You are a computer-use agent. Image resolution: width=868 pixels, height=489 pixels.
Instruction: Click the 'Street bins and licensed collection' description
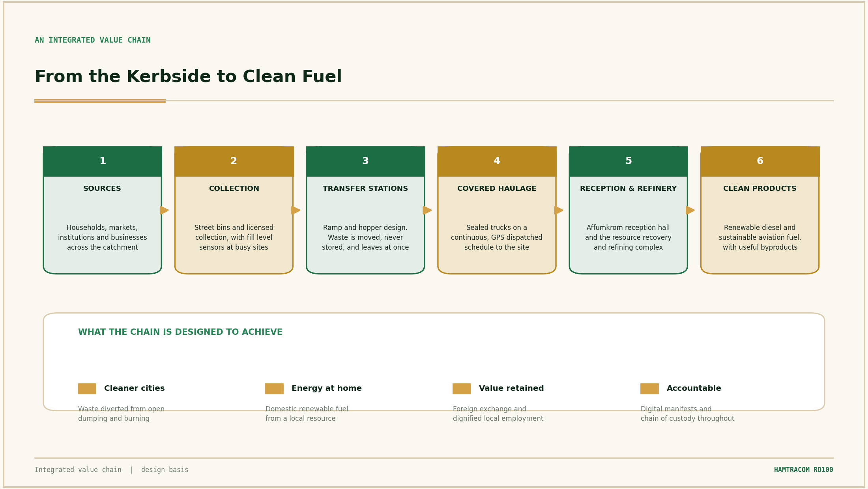click(234, 238)
